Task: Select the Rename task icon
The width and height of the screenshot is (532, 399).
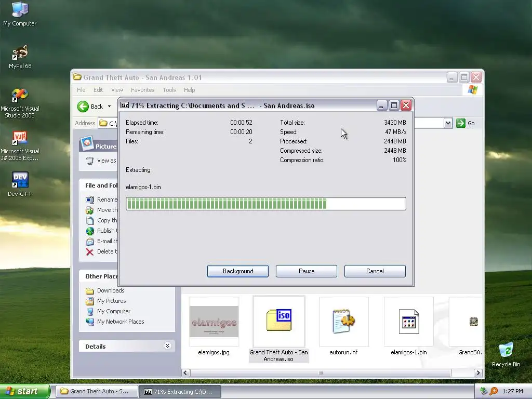Action: (89, 200)
